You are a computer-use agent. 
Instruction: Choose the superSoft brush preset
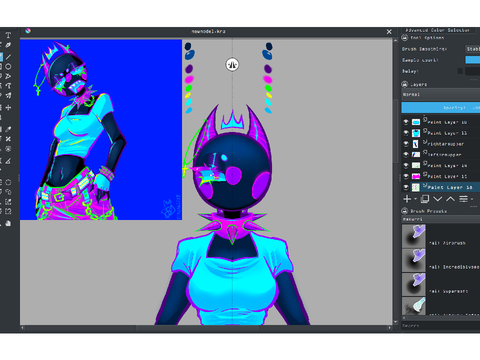pos(441,284)
